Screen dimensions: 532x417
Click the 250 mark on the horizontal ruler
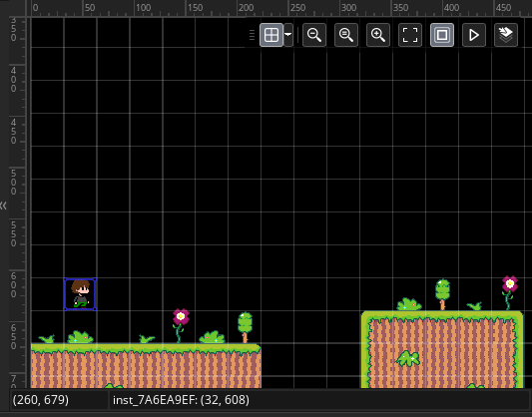pyautogui.click(x=297, y=8)
